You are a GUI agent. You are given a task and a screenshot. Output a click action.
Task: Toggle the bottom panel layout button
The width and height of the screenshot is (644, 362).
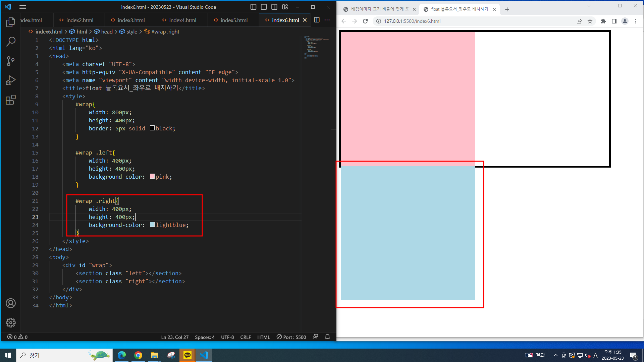point(264,7)
